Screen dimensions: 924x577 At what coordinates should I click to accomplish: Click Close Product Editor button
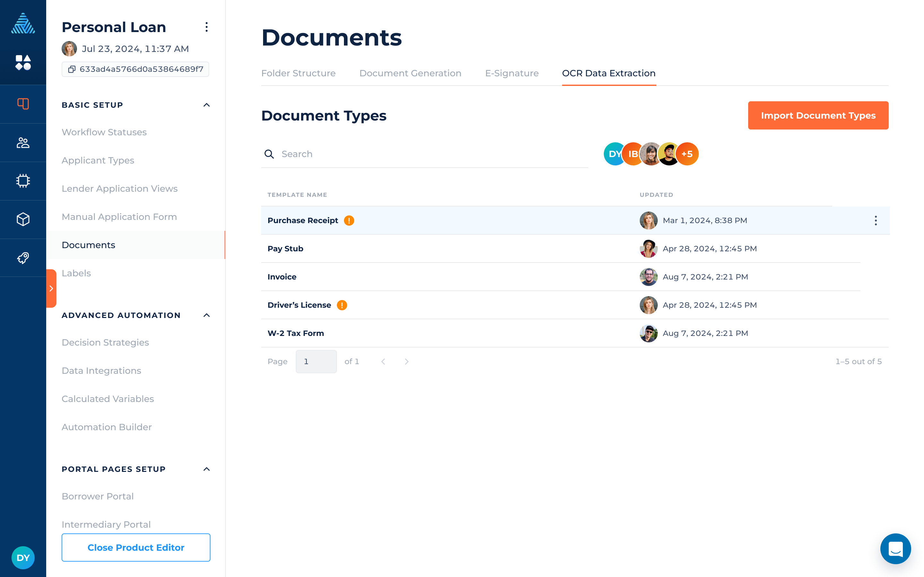click(x=135, y=547)
